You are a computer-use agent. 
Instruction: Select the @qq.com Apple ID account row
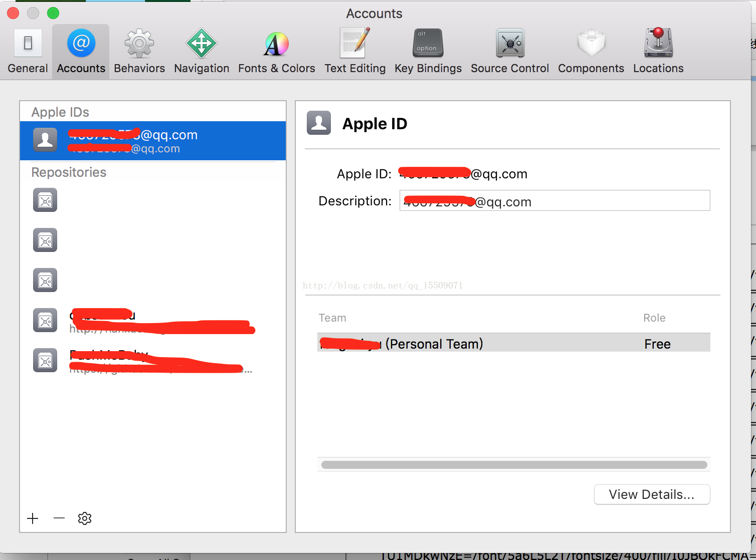[x=153, y=141]
